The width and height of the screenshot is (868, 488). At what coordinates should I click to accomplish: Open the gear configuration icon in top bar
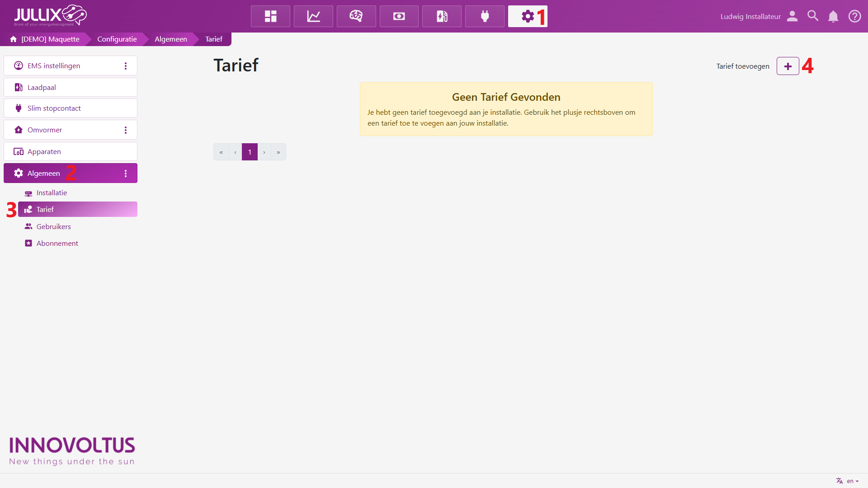[527, 16]
